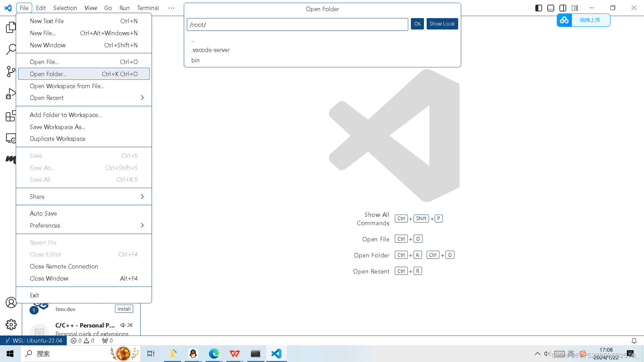Select Close Remote Connection from File menu
The width and height of the screenshot is (644, 362).
tap(64, 266)
